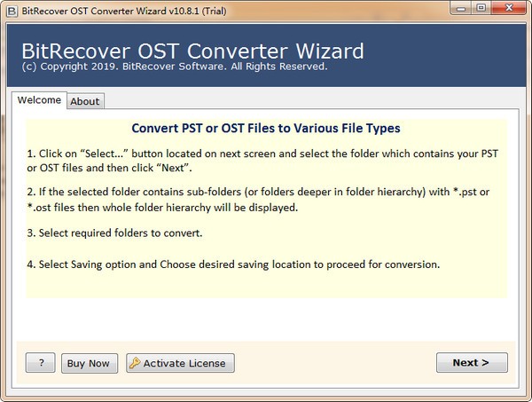Viewport: 532px width, 402px height.
Task: Click instruction step 1 about the Select button
Action: (x=262, y=162)
